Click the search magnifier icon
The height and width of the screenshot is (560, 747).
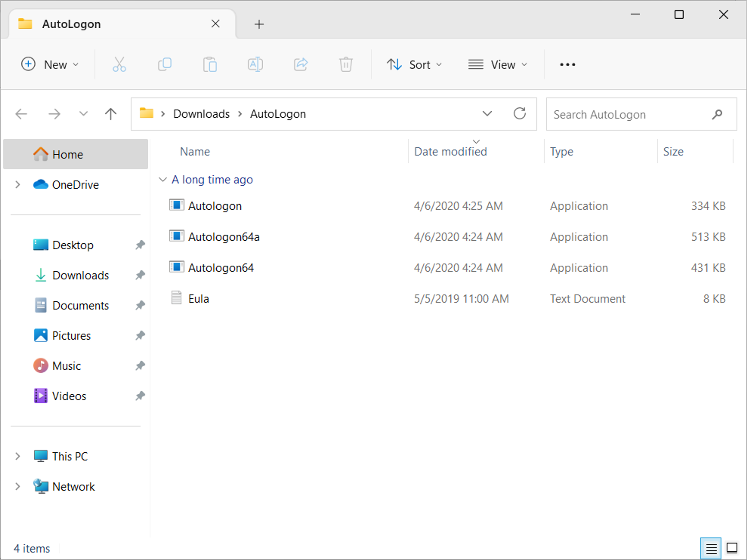[x=717, y=114]
